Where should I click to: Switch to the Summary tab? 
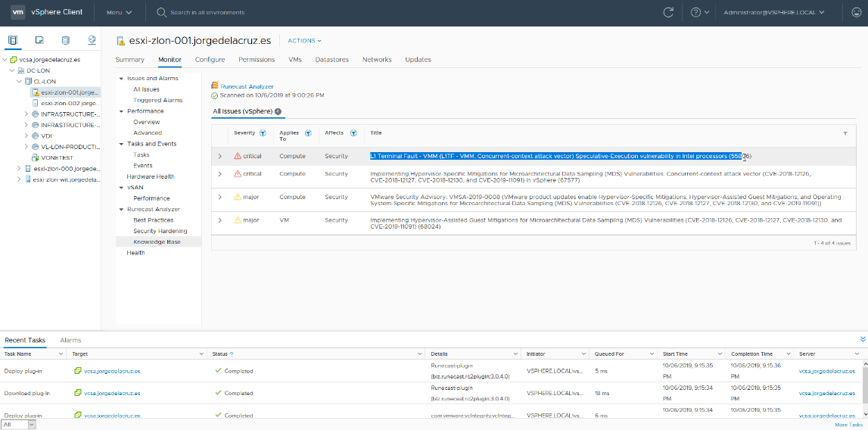(130, 60)
